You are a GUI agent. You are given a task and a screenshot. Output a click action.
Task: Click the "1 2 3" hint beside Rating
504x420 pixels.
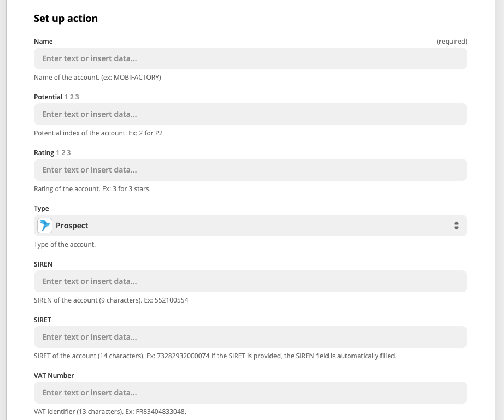pyautogui.click(x=63, y=153)
